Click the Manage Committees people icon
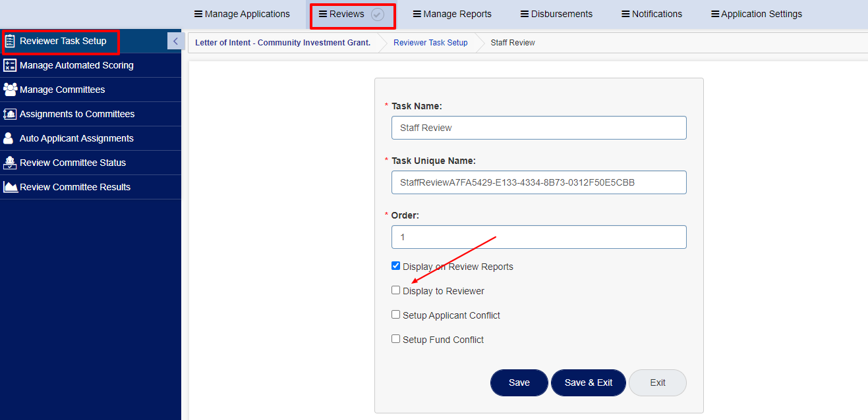 tap(10, 90)
